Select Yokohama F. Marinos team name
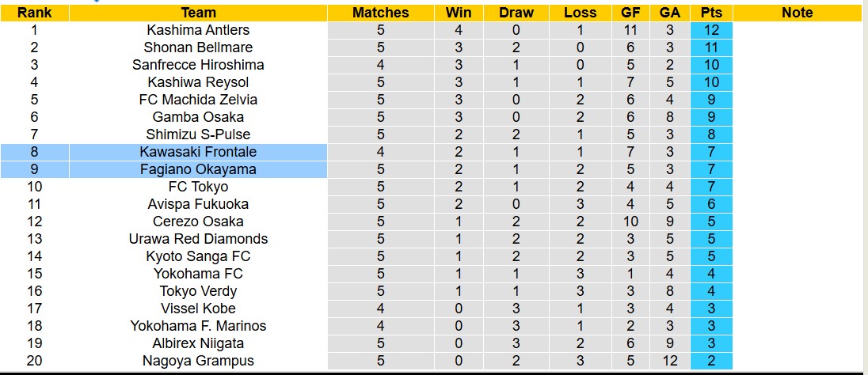868x375 pixels. [198, 326]
